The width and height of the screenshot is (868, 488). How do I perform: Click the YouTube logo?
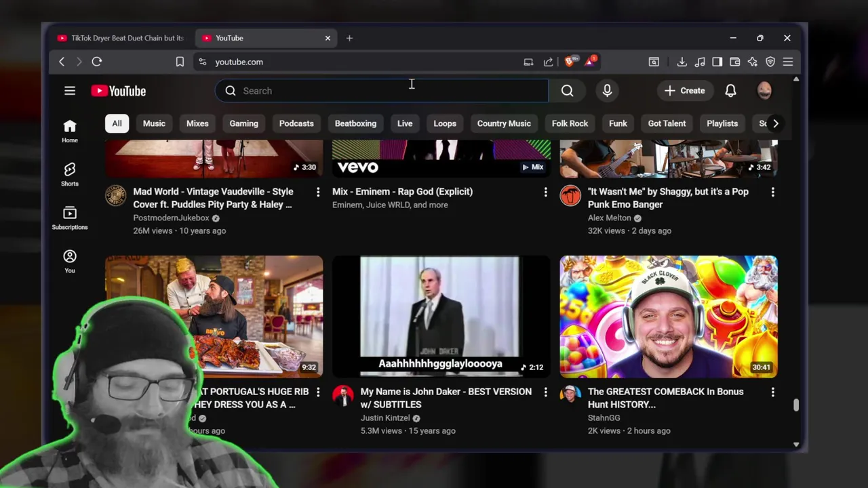[119, 91]
